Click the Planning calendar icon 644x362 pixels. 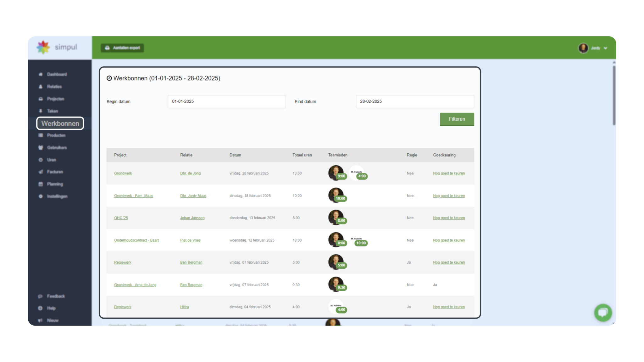coord(41,184)
